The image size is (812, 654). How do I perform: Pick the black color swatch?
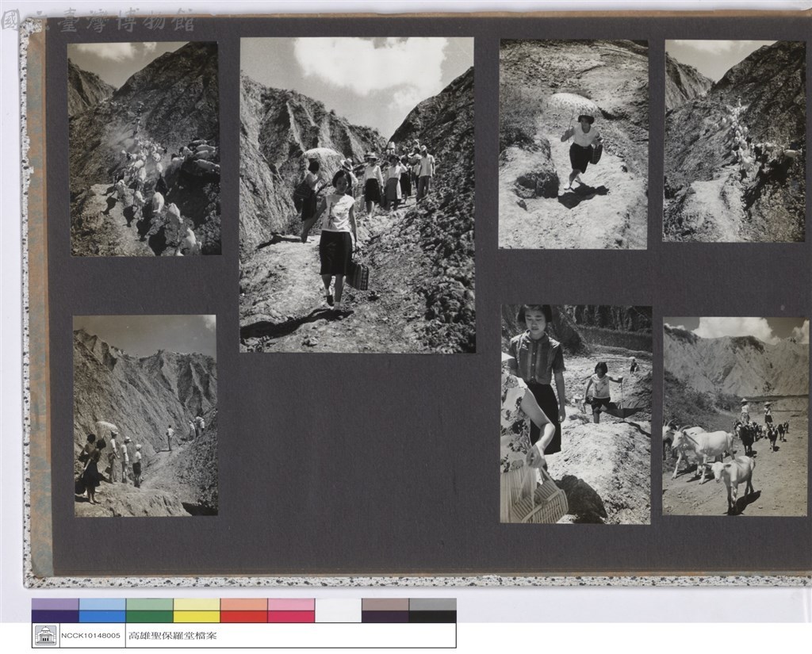coord(432,617)
